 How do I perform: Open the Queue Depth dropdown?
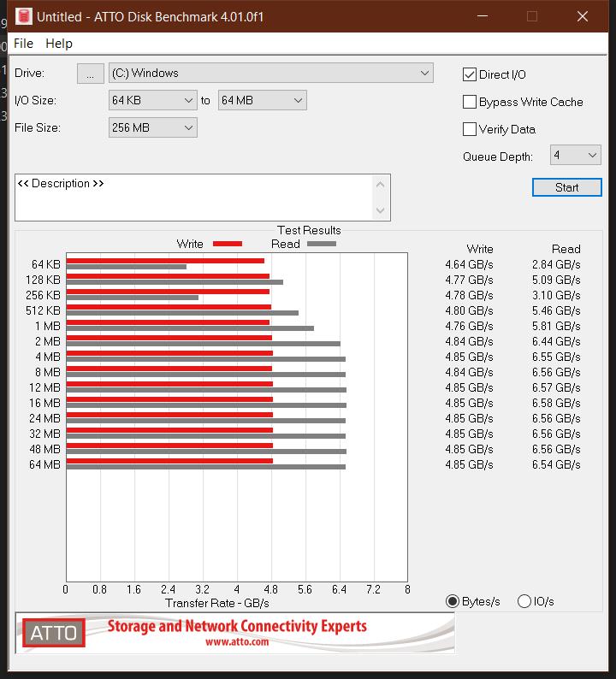(x=575, y=155)
